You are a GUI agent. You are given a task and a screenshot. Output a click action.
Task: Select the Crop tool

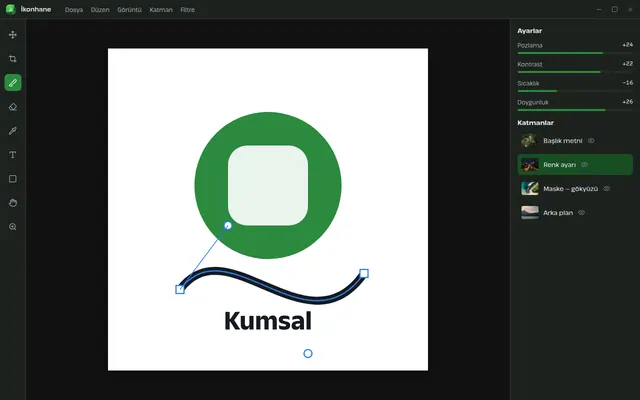[x=13, y=59]
